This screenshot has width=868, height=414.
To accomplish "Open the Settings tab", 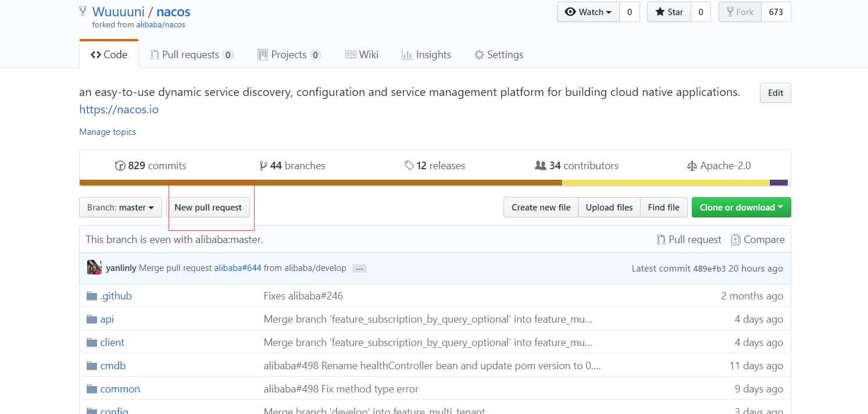I will [499, 55].
